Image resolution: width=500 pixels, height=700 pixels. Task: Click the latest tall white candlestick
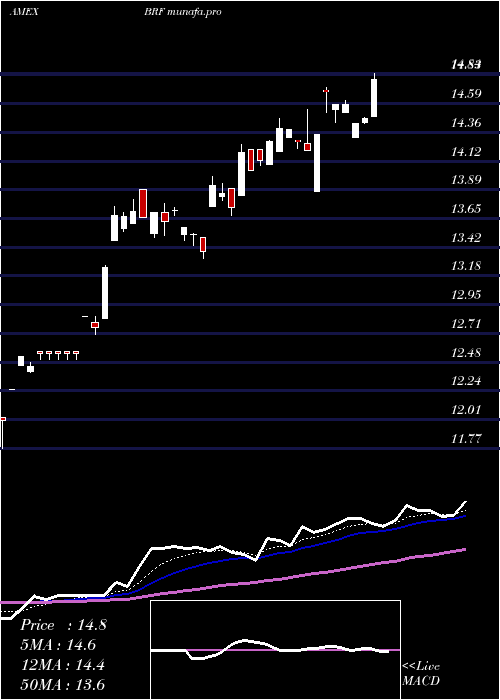(374, 98)
